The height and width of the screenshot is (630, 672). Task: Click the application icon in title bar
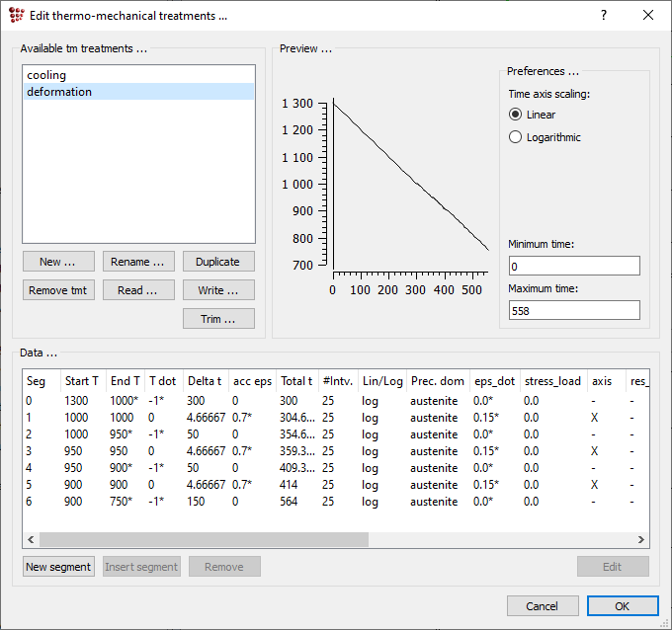tap(16, 15)
